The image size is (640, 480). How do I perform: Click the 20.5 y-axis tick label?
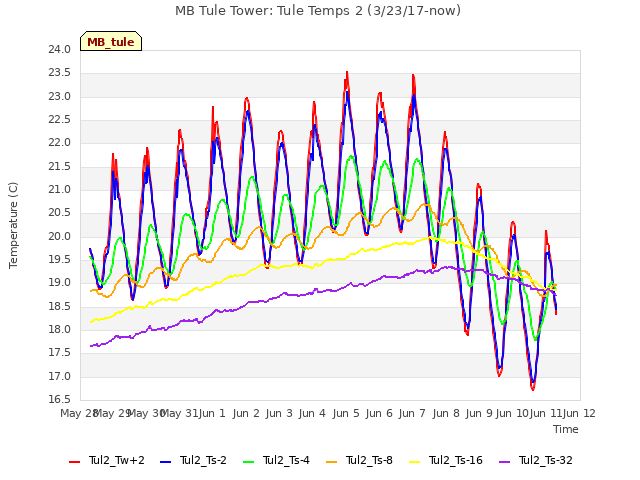point(60,213)
